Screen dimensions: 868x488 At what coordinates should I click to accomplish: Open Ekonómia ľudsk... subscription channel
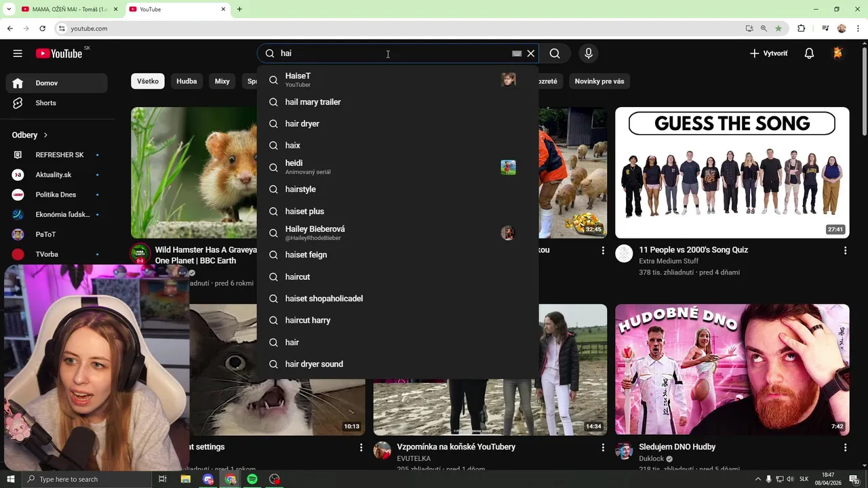pos(57,214)
